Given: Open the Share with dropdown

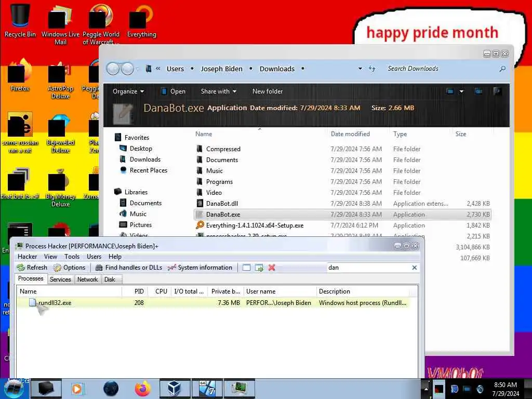Looking at the screenshot, I should tap(219, 91).
